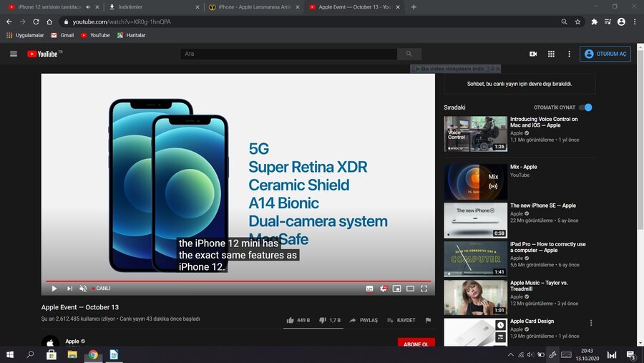The image size is (644, 363).
Task: Open the YouTube bookmark in bookmarks bar
Action: [95, 35]
